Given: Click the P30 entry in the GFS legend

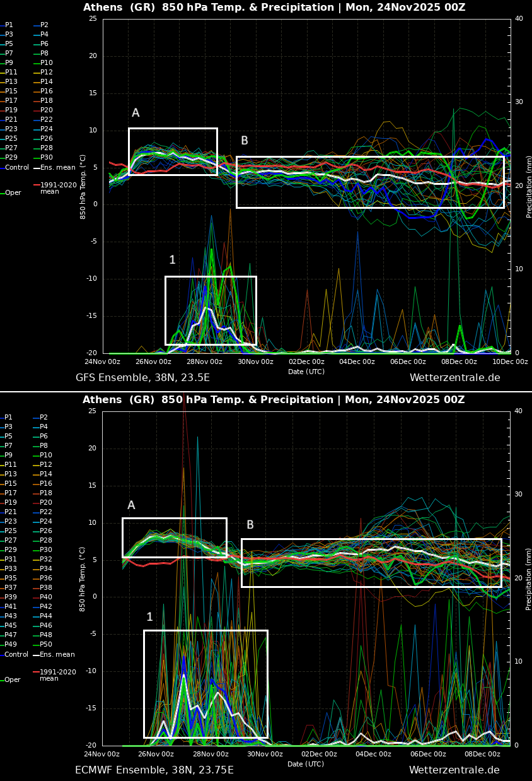Looking at the screenshot, I should coord(47,158).
